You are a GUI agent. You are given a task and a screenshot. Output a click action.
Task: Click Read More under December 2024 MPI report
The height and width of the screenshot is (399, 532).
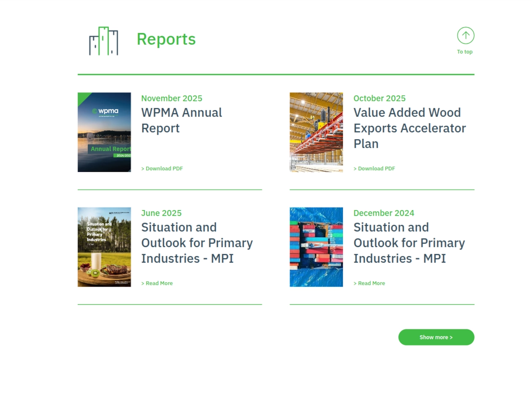click(x=369, y=283)
